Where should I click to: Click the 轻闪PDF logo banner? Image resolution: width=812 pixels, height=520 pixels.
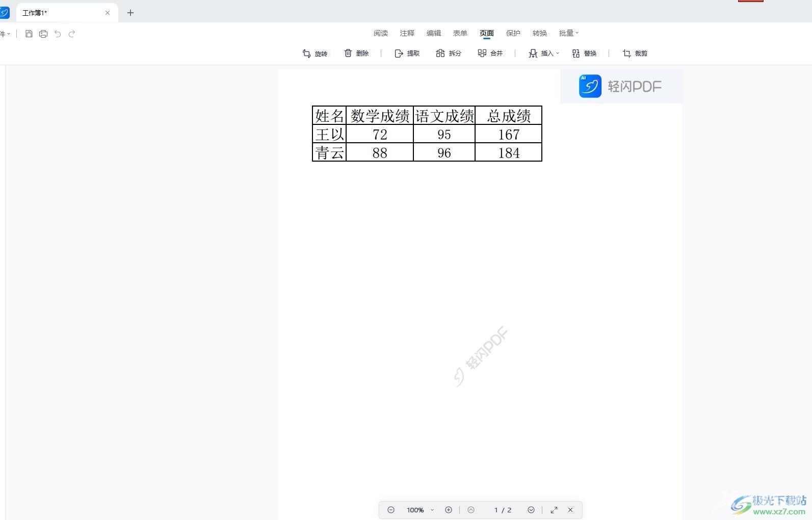(621, 86)
